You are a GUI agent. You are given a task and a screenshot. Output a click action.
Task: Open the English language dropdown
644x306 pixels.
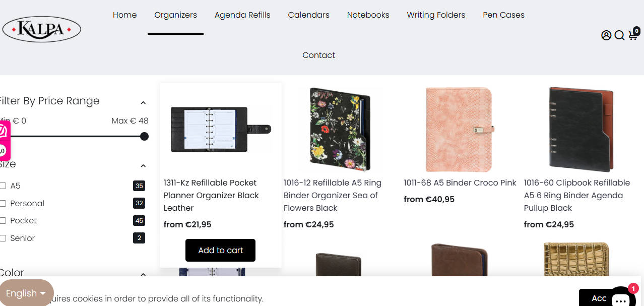(26, 293)
